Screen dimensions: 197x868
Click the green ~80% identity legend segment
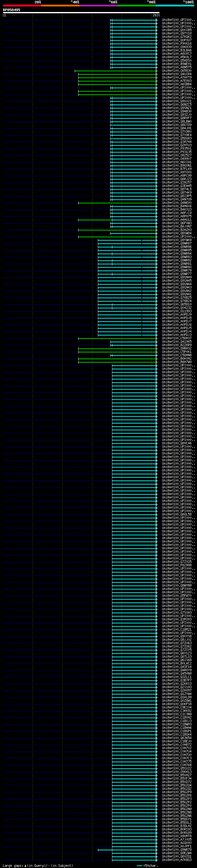[136, 6]
